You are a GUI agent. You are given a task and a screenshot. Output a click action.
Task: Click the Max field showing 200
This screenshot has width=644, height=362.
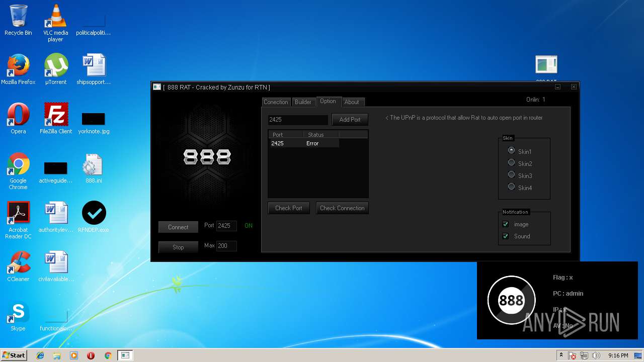pyautogui.click(x=226, y=246)
